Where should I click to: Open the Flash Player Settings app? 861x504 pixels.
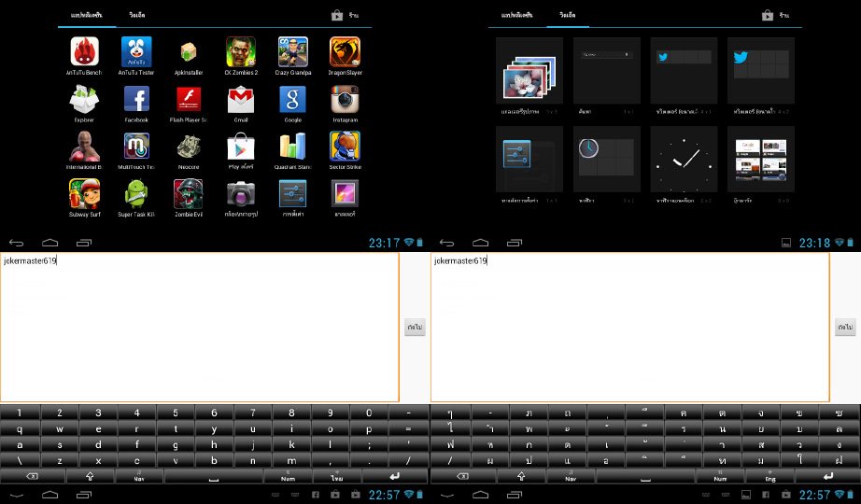[189, 100]
